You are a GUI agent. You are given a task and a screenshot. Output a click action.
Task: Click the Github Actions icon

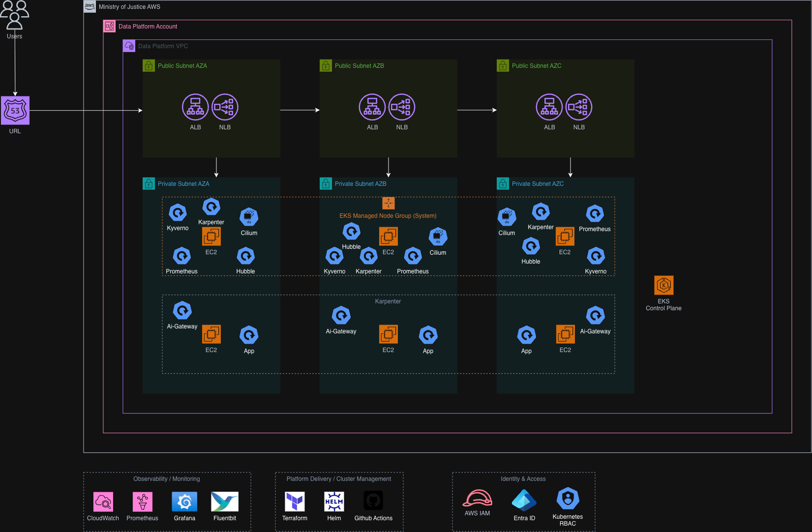pos(373,502)
